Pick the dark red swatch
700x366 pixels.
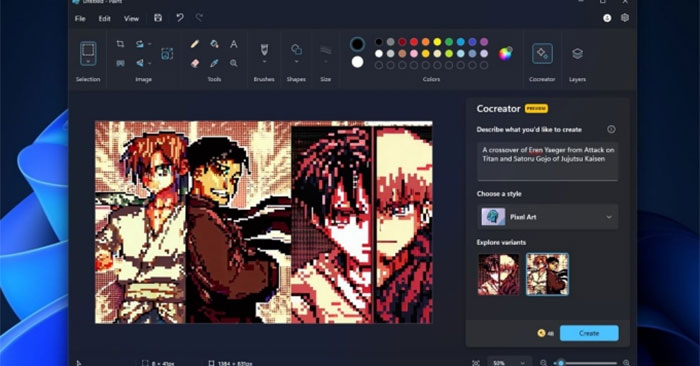[402, 42]
